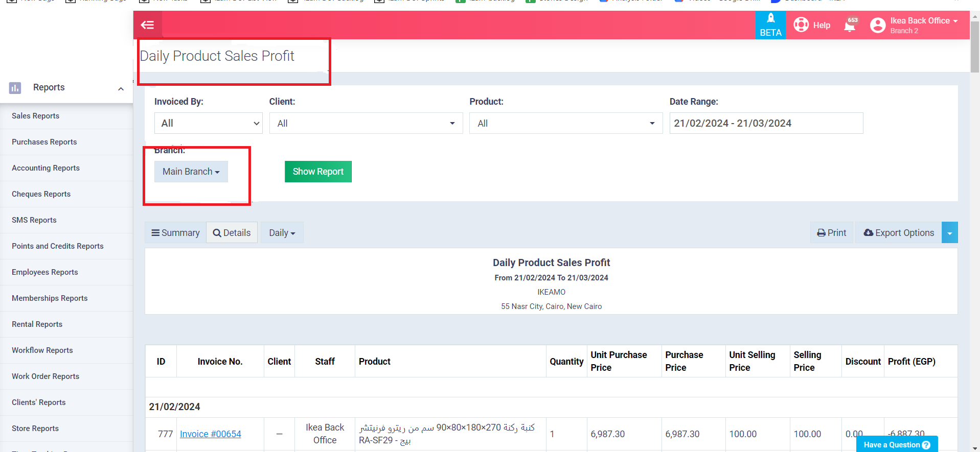Open Export Options
This screenshot has width=980, height=452.
click(x=898, y=233)
